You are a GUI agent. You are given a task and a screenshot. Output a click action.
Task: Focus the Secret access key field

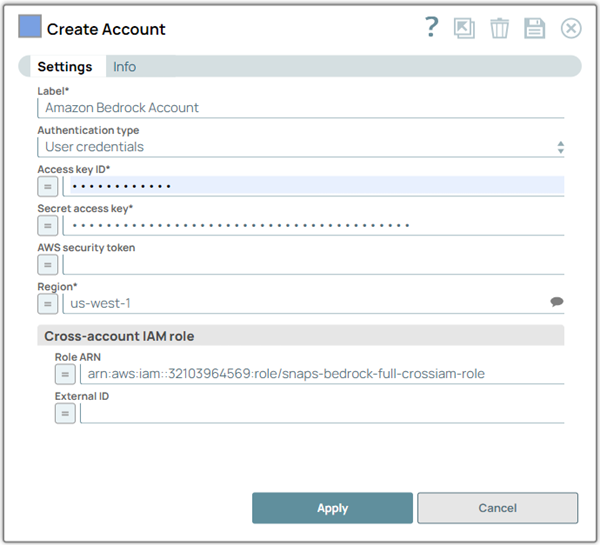[314, 225]
